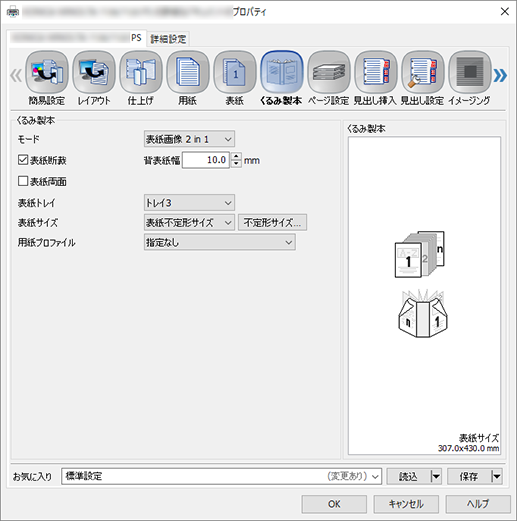Click the 表紙サイズ 307.0x430.0 mm text

[469, 443]
